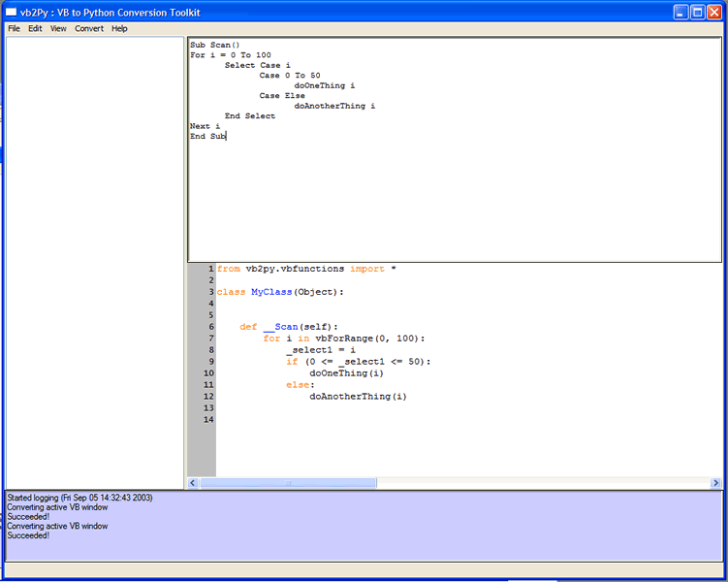Click the 'doOneThing(i)' Python line
The width and height of the screenshot is (728, 582).
click(x=346, y=373)
